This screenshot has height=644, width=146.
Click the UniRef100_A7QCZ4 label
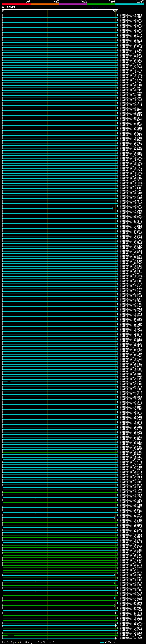click(x=131, y=597)
